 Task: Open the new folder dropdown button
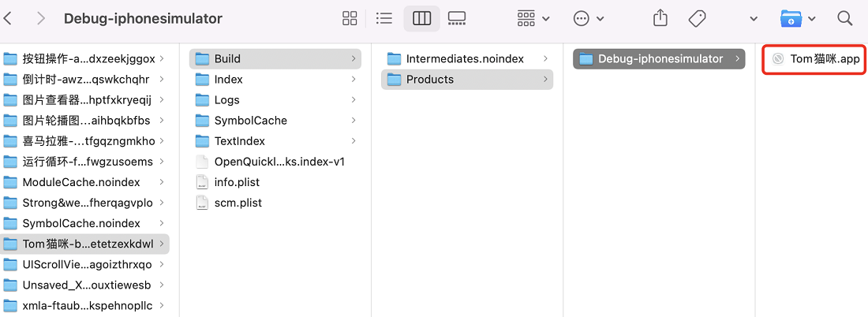point(798,19)
